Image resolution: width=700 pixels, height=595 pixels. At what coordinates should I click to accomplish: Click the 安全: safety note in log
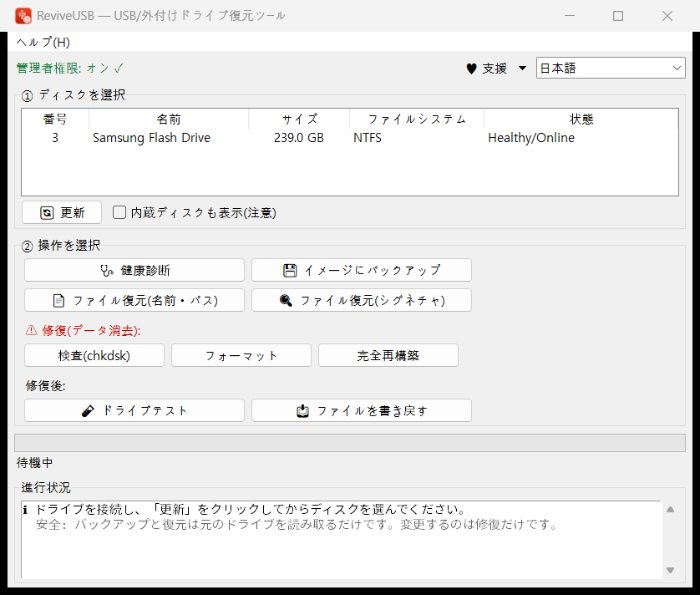coord(297,525)
